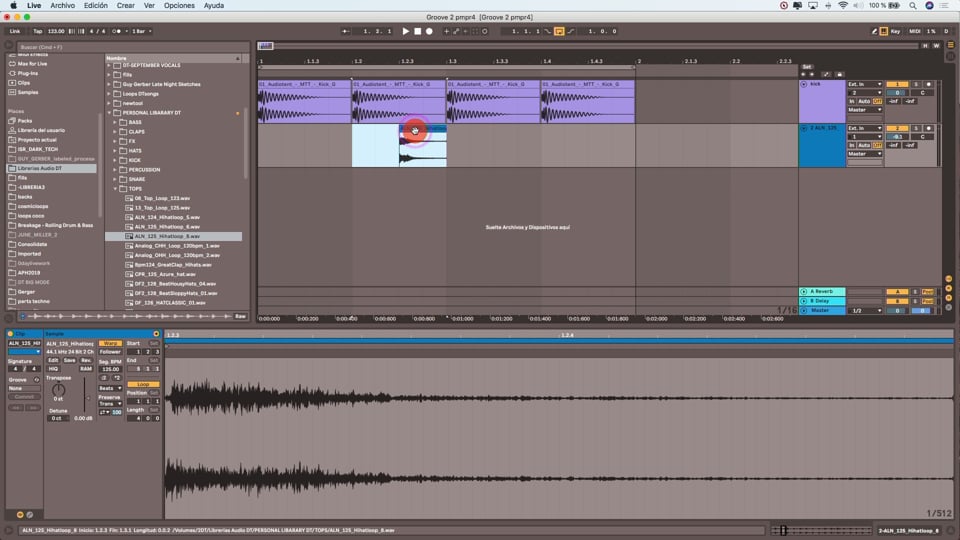This screenshot has height=540, width=960.
Task: Open MIDI map mode
Action: click(915, 31)
